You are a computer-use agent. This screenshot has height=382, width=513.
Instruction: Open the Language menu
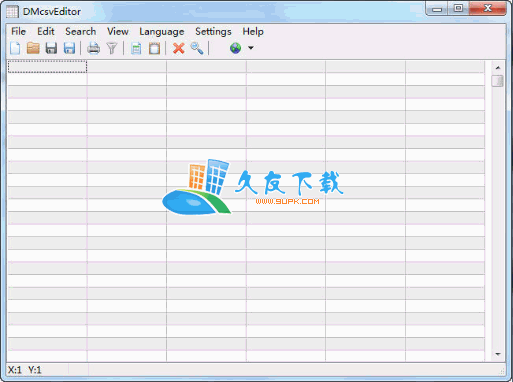tap(162, 31)
